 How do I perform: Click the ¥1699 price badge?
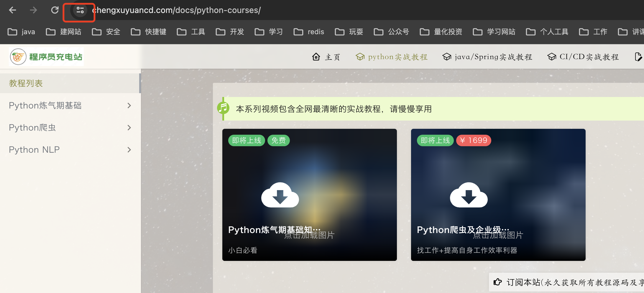coord(474,140)
